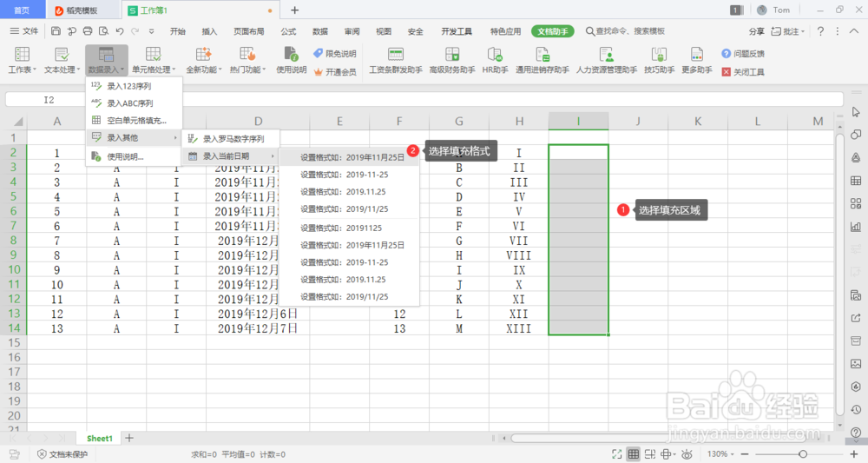This screenshot has width=868, height=463.
Task: Click 问题反馈 feedback button
Action: click(x=743, y=54)
